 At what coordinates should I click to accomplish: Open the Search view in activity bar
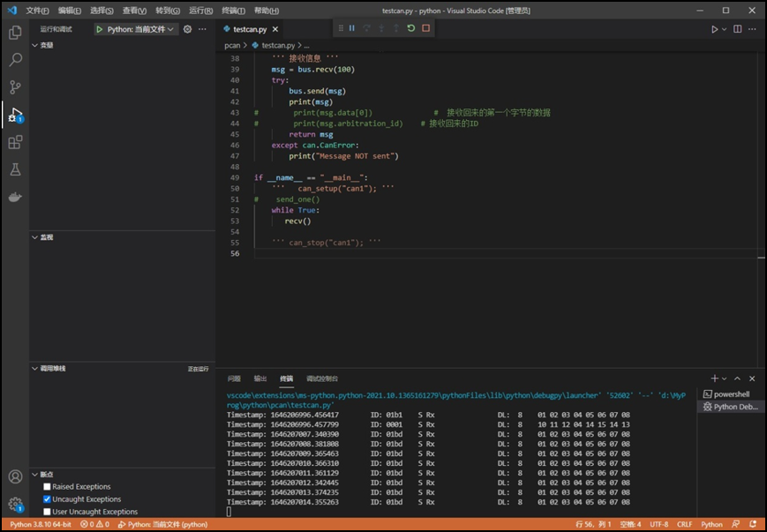click(x=15, y=60)
